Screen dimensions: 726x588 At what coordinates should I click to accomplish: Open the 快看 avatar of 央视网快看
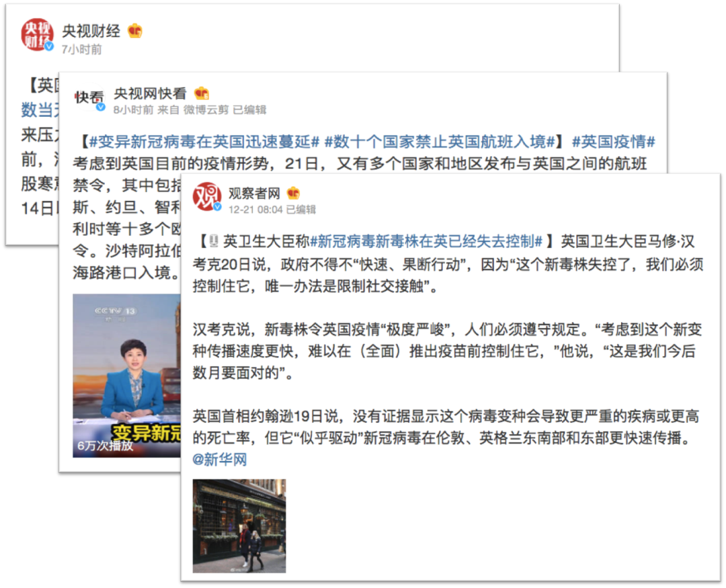tap(89, 97)
